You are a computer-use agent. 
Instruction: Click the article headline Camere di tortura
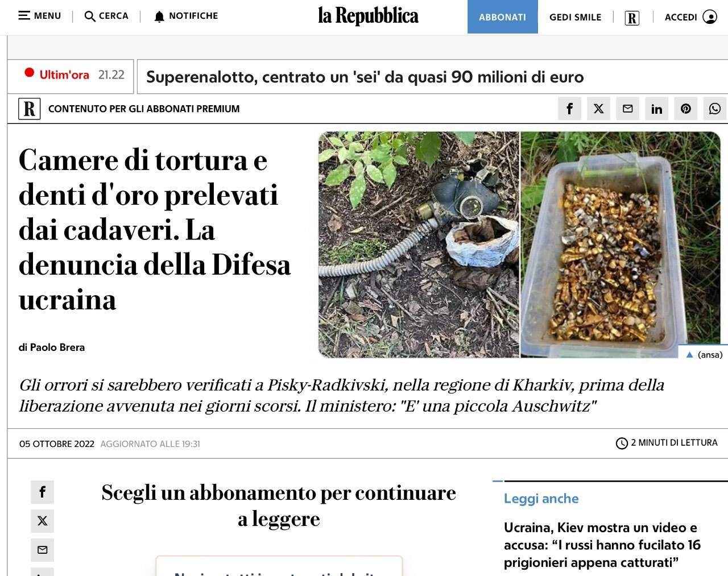[155, 230]
